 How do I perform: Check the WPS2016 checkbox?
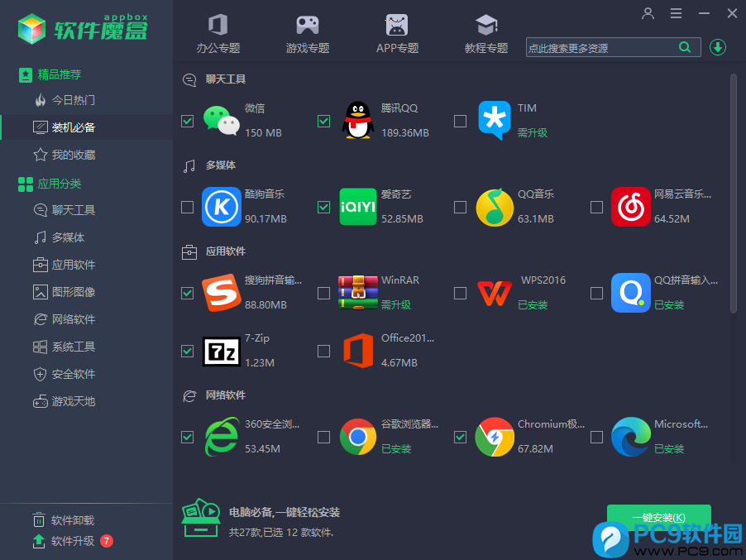(460, 293)
